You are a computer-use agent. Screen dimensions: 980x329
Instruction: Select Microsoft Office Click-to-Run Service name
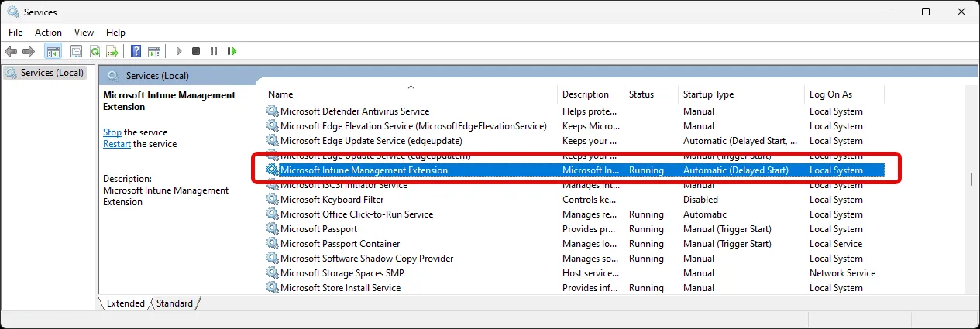(x=356, y=214)
